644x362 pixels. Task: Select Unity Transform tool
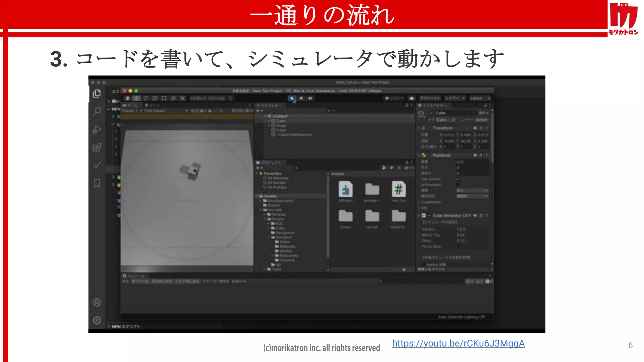point(173,98)
